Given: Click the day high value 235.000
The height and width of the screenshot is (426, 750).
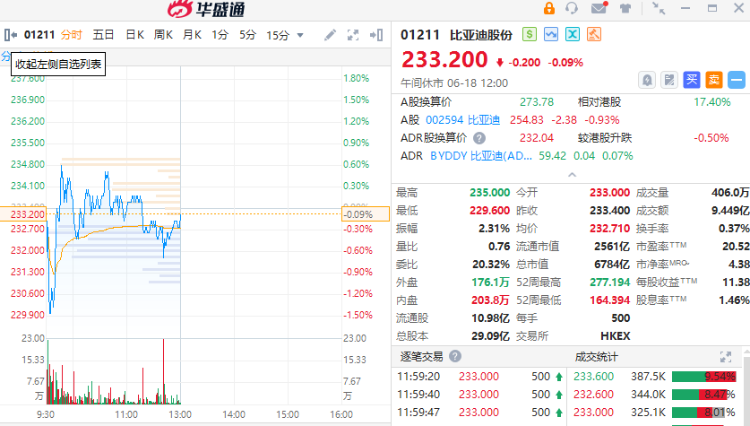Looking at the screenshot, I should point(490,193).
